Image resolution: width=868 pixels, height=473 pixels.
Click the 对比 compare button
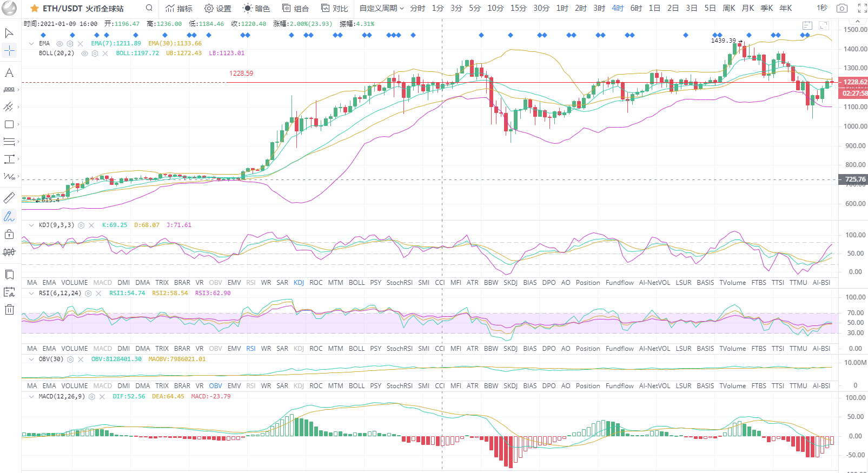[x=335, y=8]
